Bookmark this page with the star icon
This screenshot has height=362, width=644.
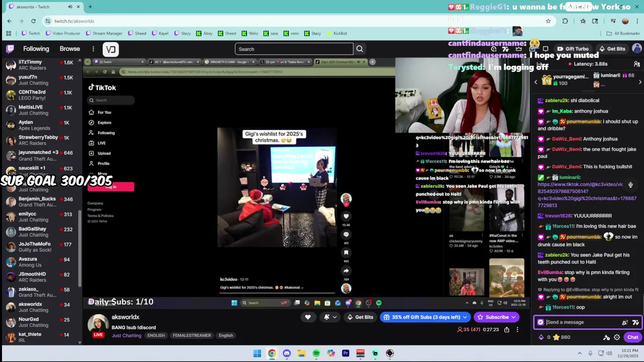(x=548, y=21)
